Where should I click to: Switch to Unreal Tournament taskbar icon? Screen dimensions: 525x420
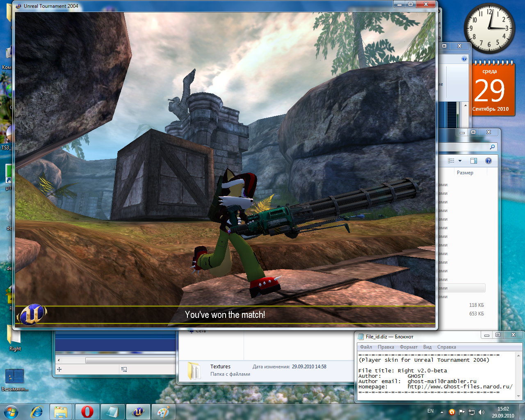pyautogui.click(x=138, y=411)
